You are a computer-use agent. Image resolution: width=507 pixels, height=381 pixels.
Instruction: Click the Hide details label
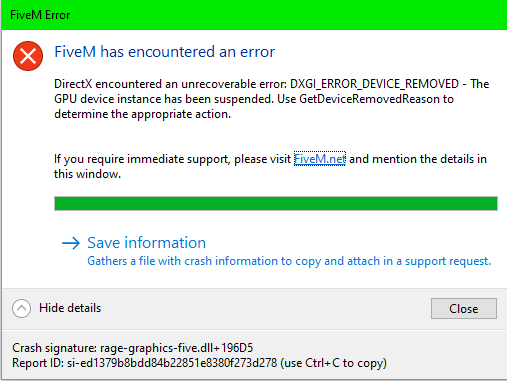(x=70, y=308)
